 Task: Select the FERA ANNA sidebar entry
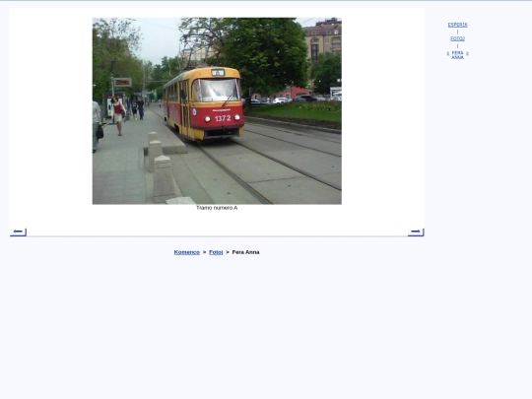click(x=457, y=55)
